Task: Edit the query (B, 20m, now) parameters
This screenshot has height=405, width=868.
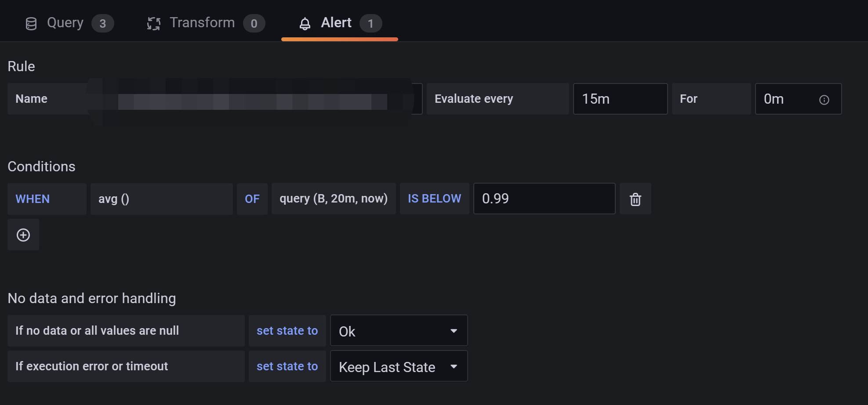Action: coord(334,199)
